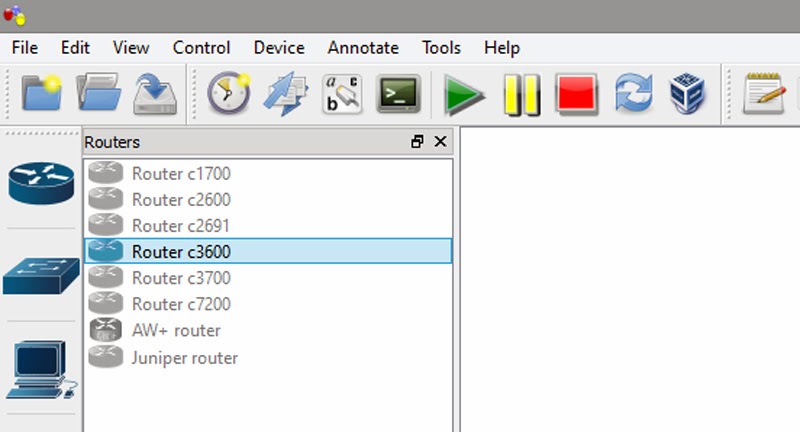Open the Edit menu
This screenshot has width=800, height=432.
click(75, 47)
